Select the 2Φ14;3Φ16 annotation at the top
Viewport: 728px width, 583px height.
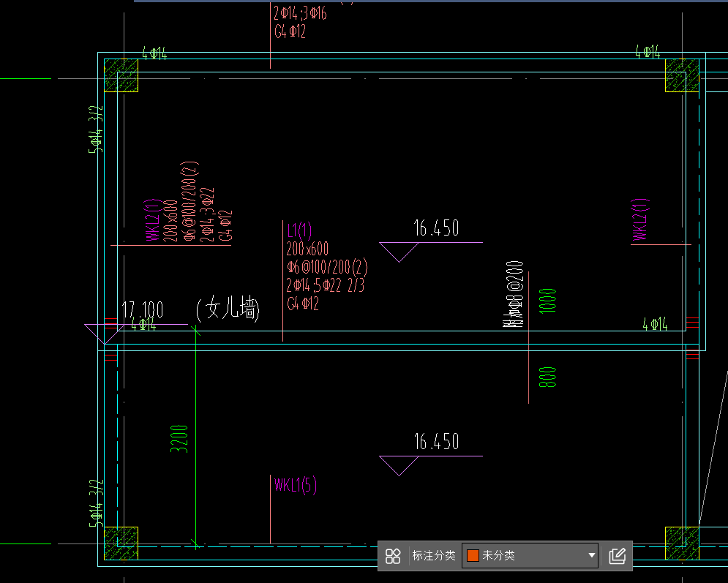[x=300, y=13]
